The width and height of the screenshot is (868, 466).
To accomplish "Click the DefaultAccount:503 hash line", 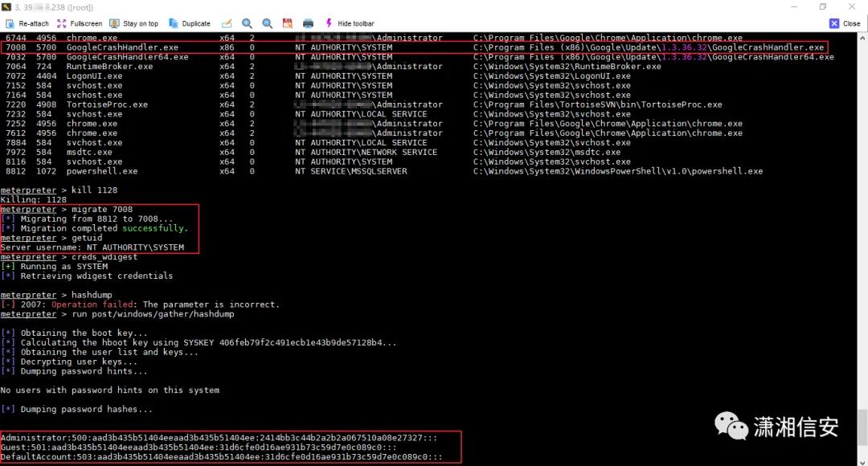I will pos(222,456).
